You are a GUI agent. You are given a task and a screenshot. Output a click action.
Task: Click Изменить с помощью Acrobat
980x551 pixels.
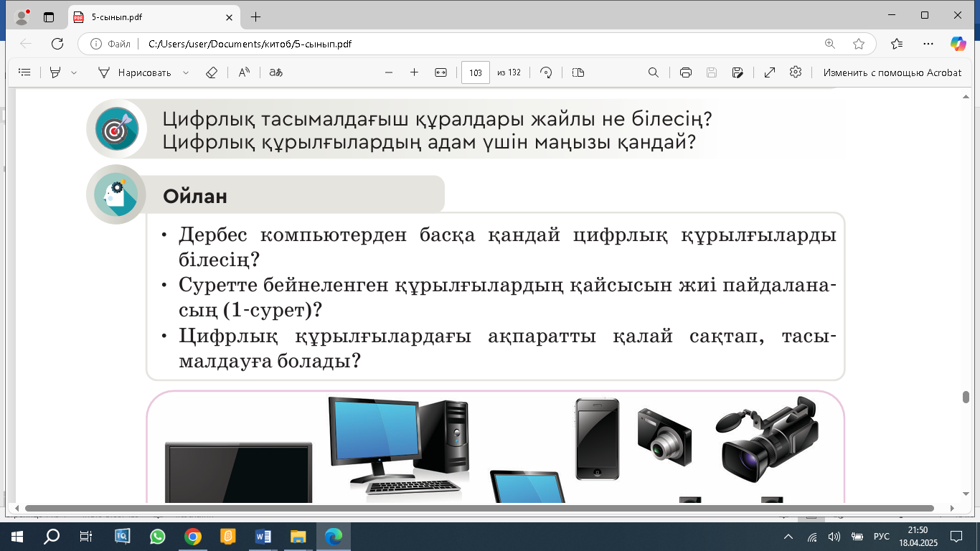coord(892,72)
